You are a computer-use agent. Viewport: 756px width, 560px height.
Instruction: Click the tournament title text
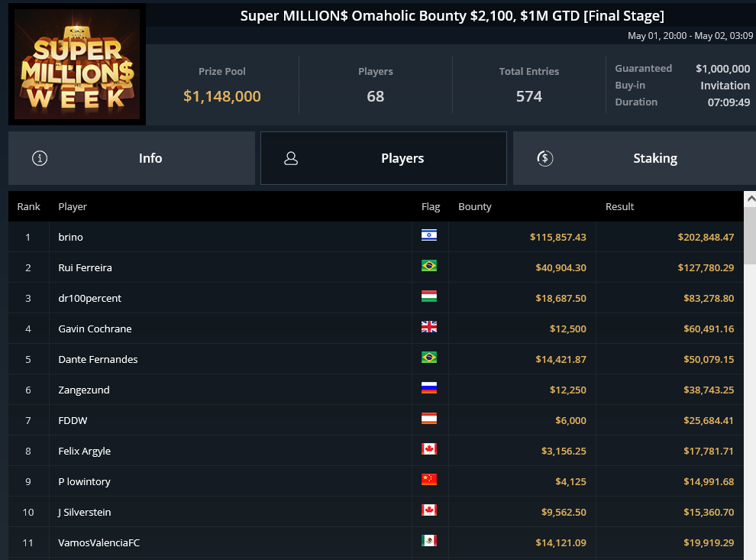pyautogui.click(x=452, y=16)
